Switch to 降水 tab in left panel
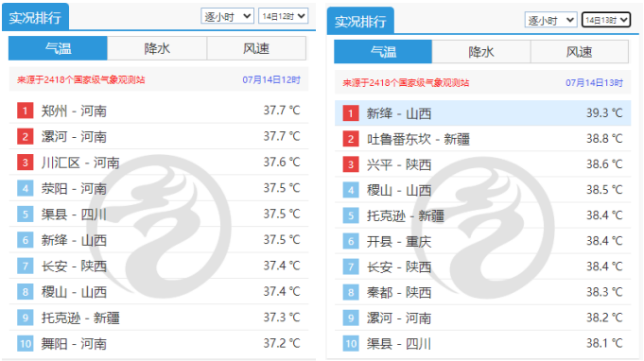 (157, 48)
